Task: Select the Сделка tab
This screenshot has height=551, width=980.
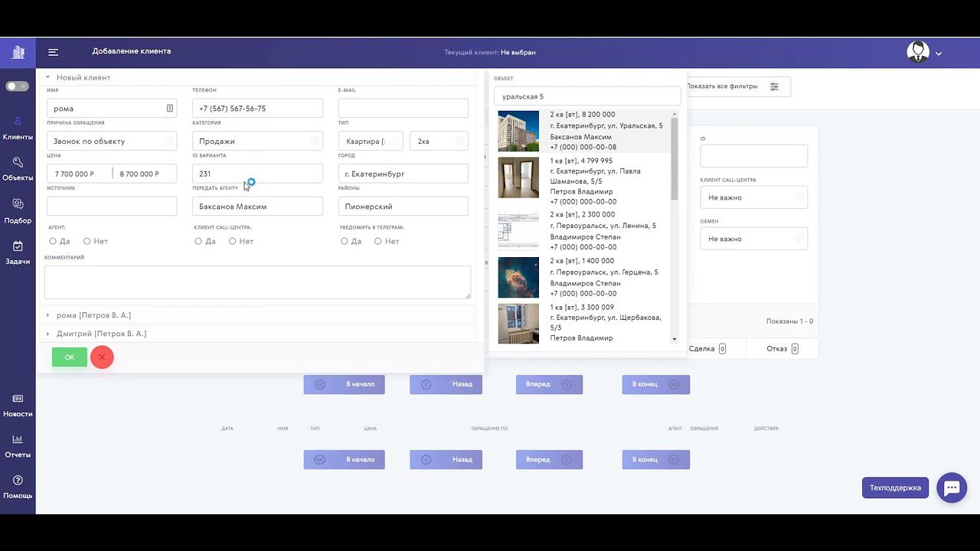Action: (x=707, y=349)
